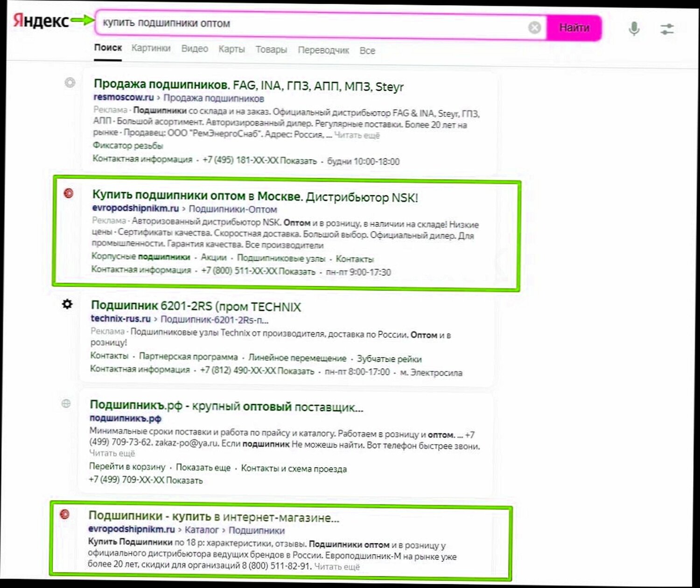
Task: Open Подшипникъ.рф - крупный оптовый поставщик title
Action: (x=226, y=406)
